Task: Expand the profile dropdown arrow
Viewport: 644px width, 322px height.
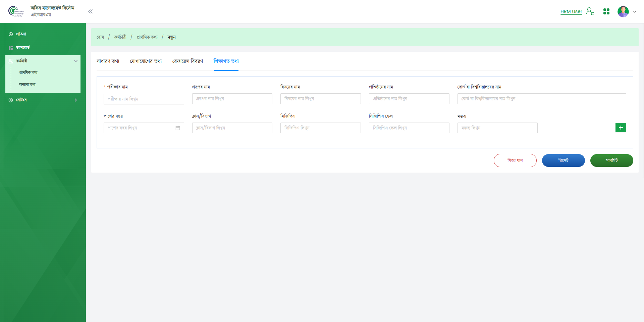Action: (635, 11)
